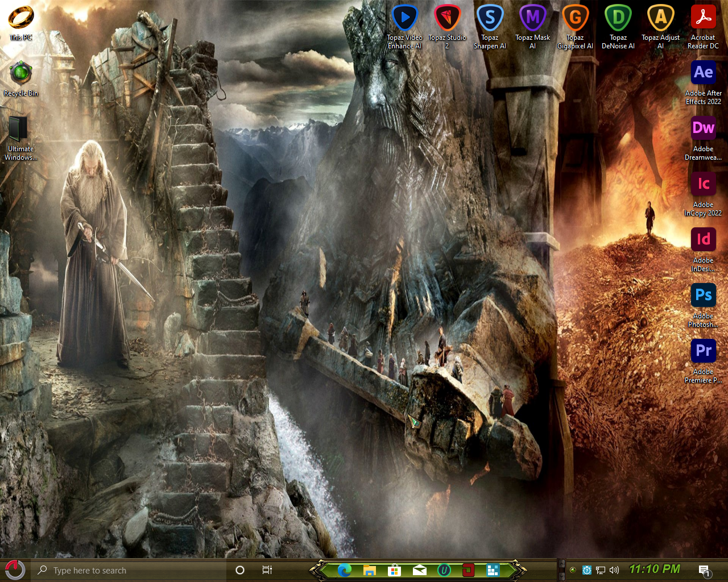Screen dimensions: 728x582
Task: Open the notification center icon
Action: [x=704, y=571]
